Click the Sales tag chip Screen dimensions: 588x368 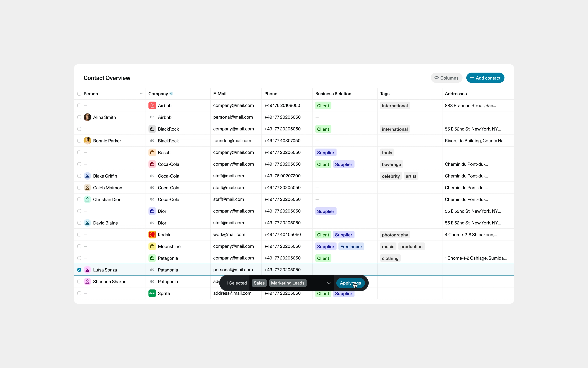click(x=259, y=283)
